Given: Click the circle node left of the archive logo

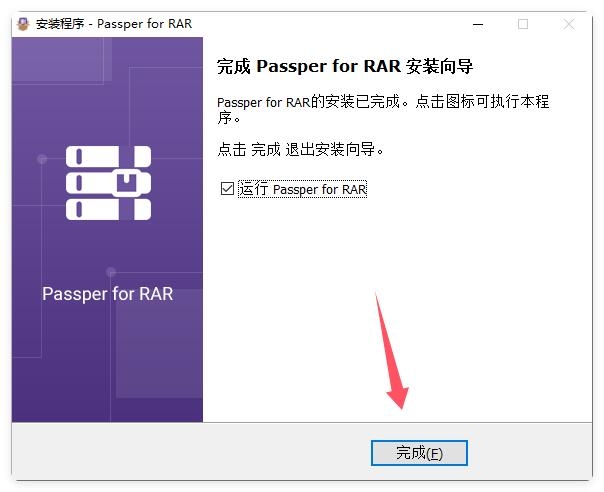Looking at the screenshot, I should (42, 159).
